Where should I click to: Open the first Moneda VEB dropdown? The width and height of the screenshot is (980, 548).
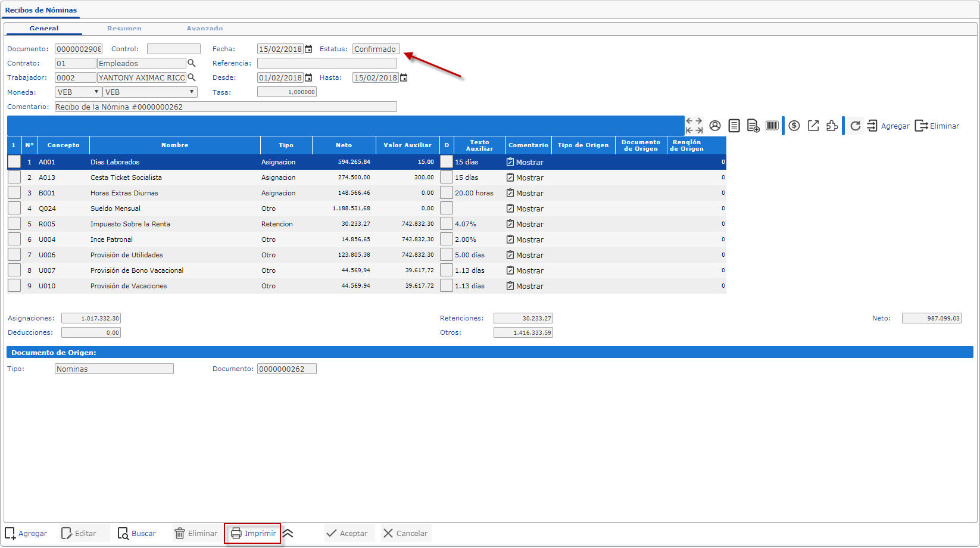click(78, 92)
